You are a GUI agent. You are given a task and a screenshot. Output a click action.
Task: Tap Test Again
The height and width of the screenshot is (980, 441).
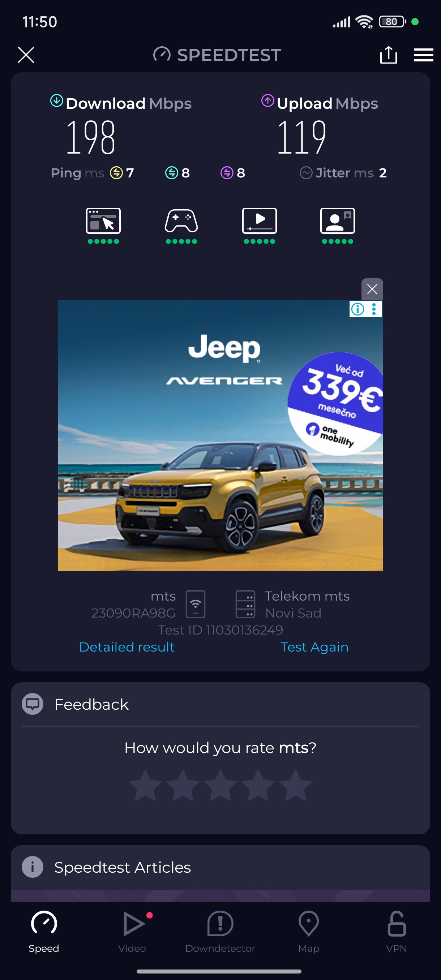tap(314, 647)
